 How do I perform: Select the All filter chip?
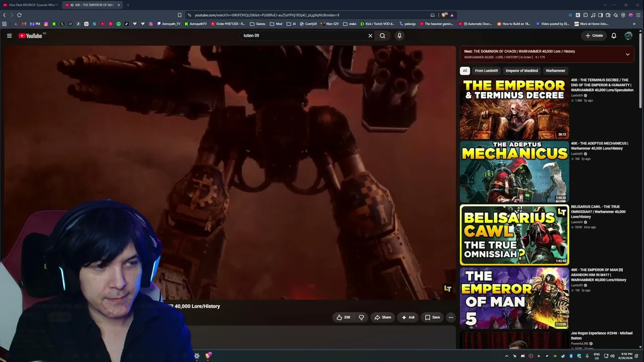click(x=465, y=71)
